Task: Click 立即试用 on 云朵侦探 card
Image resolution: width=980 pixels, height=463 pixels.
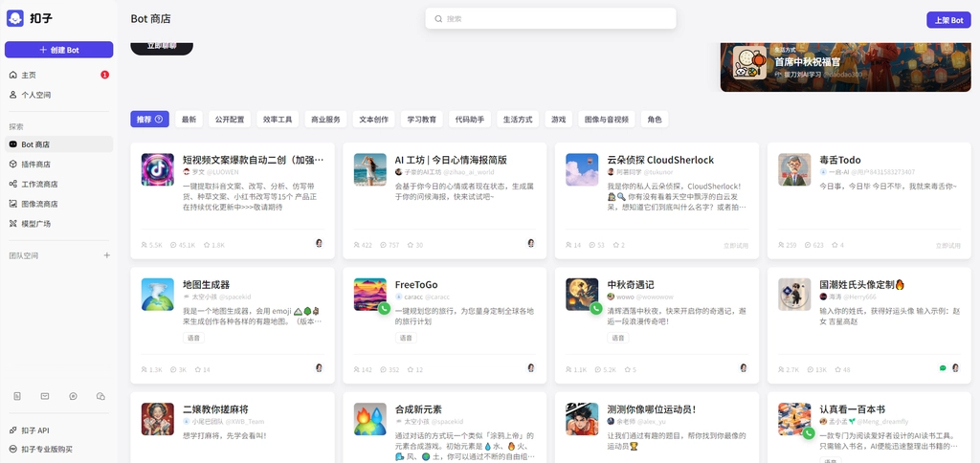Action: click(x=736, y=246)
